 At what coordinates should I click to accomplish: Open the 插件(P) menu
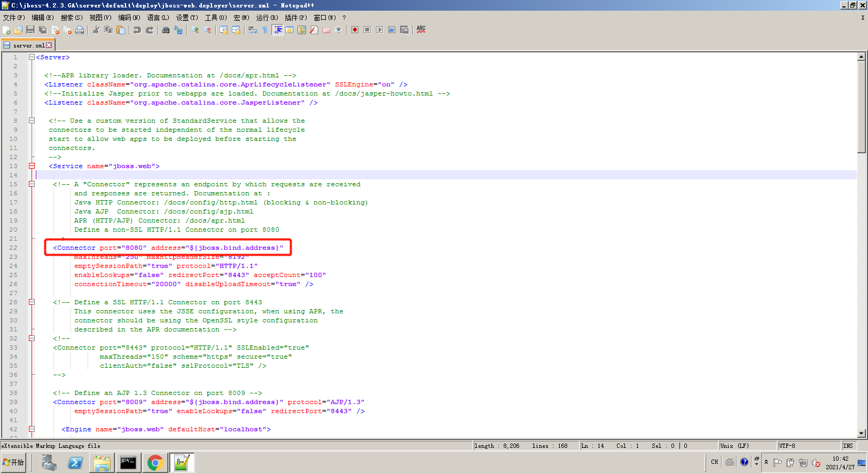point(296,18)
